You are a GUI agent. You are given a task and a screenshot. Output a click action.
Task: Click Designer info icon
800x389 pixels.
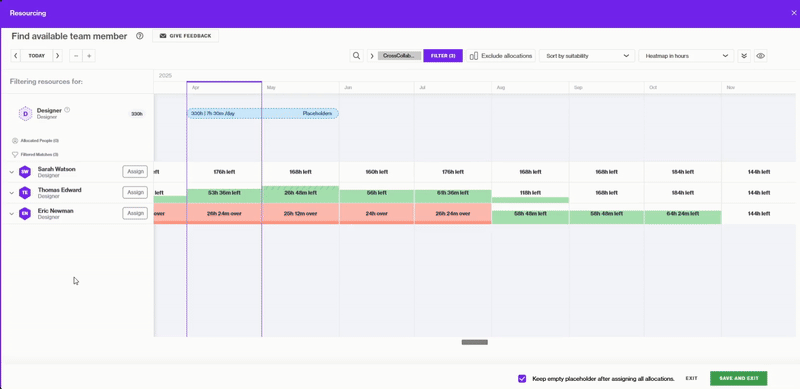67,110
